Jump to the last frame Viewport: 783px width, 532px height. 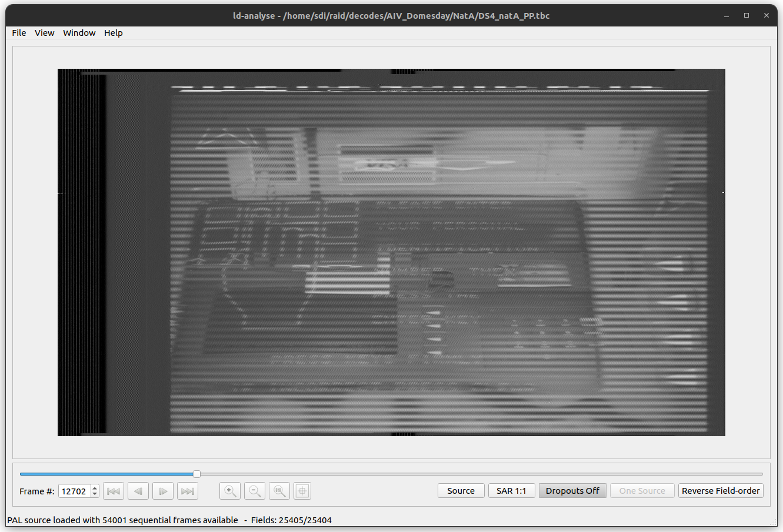click(x=188, y=491)
